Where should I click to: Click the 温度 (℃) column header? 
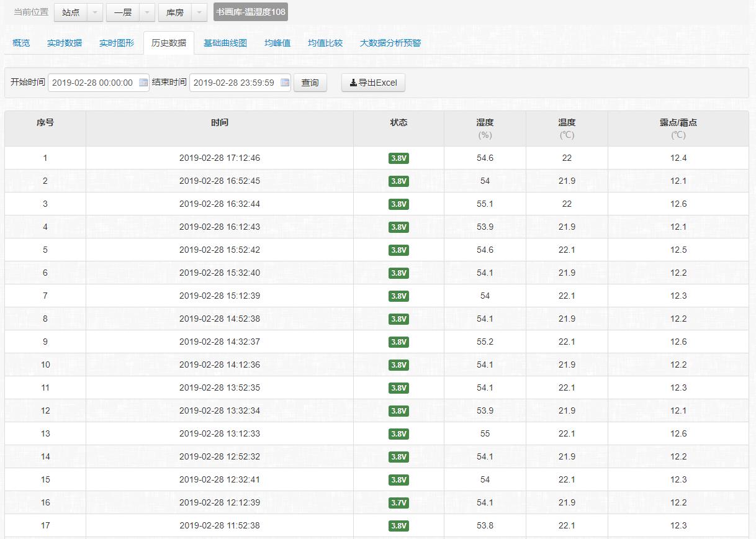(x=567, y=129)
